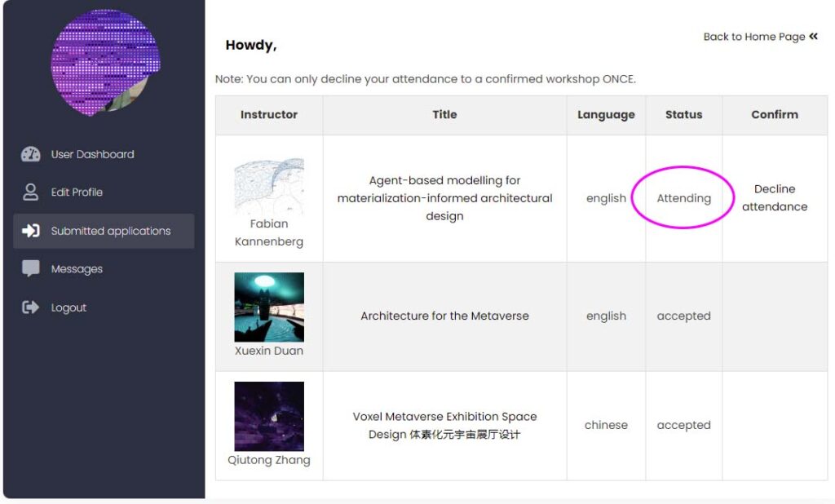Click the instructor name Qiutong Zhang
The image size is (835, 504).
click(269, 460)
